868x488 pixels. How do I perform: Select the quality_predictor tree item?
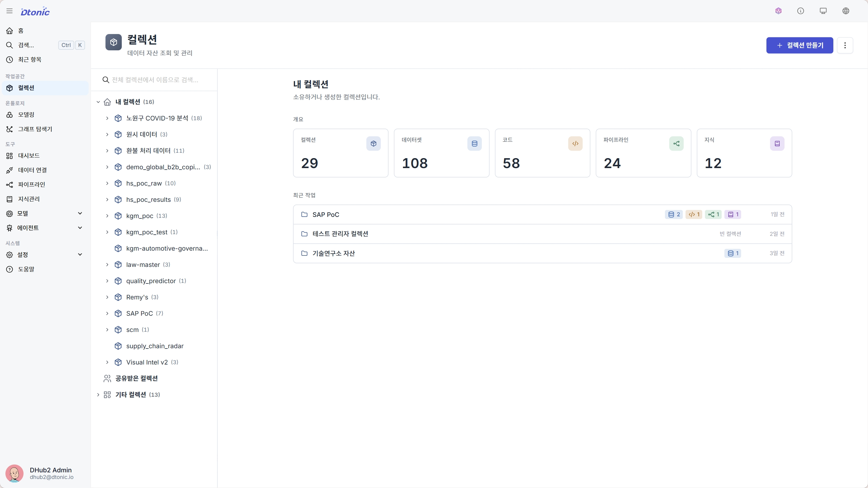[x=151, y=281]
